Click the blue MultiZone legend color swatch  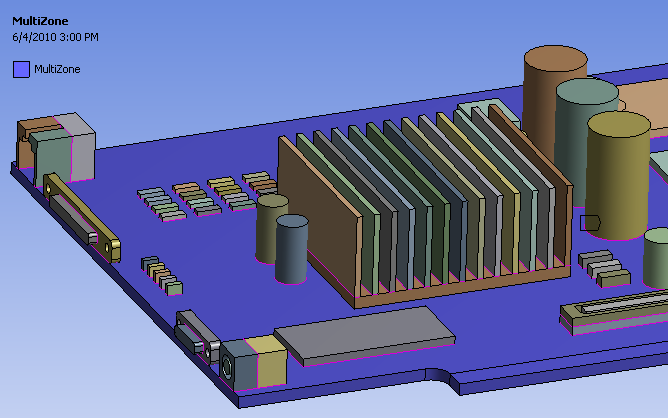pos(21,69)
